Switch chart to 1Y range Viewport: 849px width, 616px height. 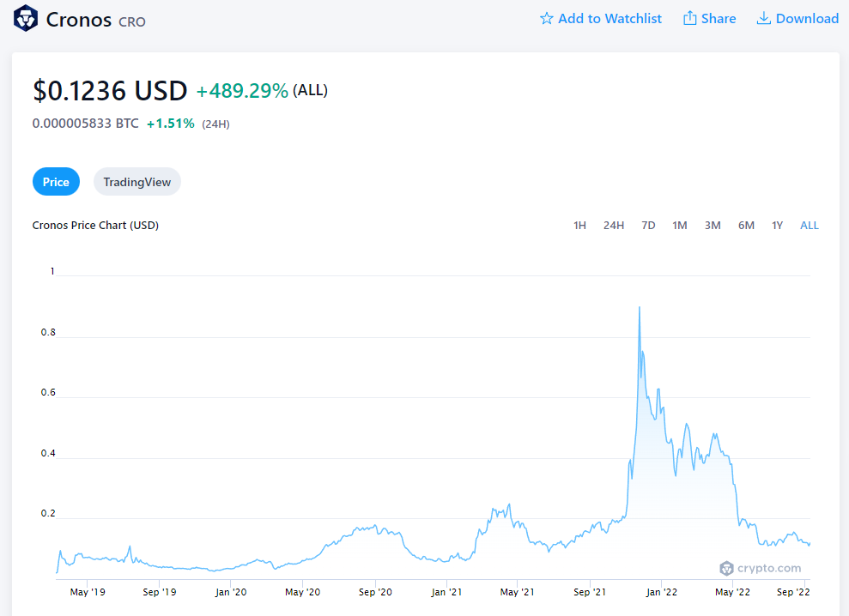[x=777, y=226]
